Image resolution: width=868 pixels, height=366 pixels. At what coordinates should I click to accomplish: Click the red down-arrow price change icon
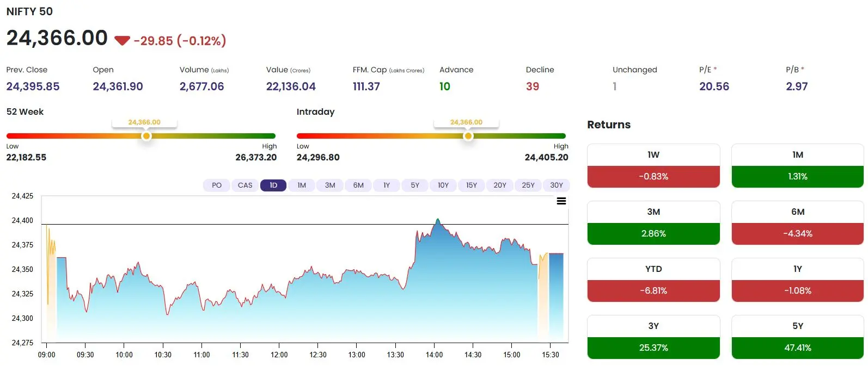[x=122, y=41]
